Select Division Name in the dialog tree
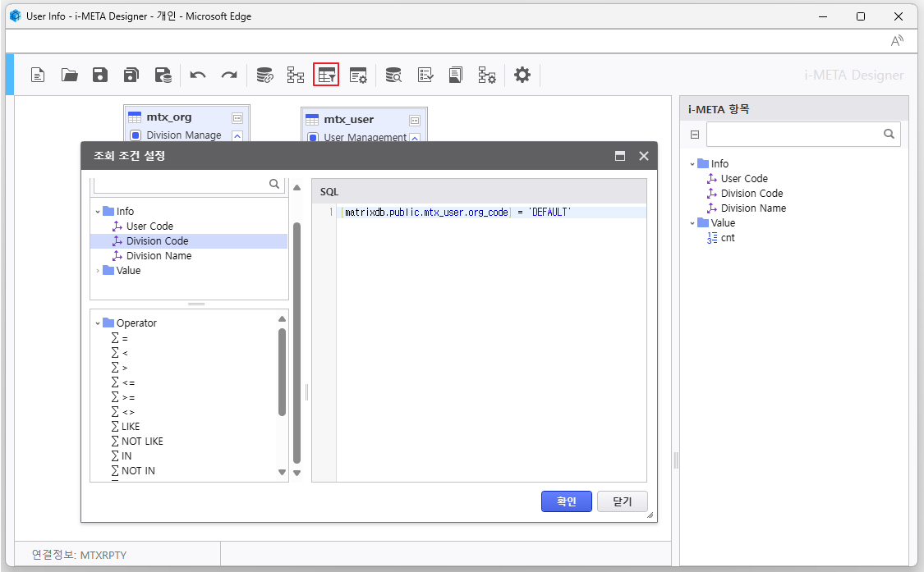This screenshot has width=924, height=572. coord(159,256)
